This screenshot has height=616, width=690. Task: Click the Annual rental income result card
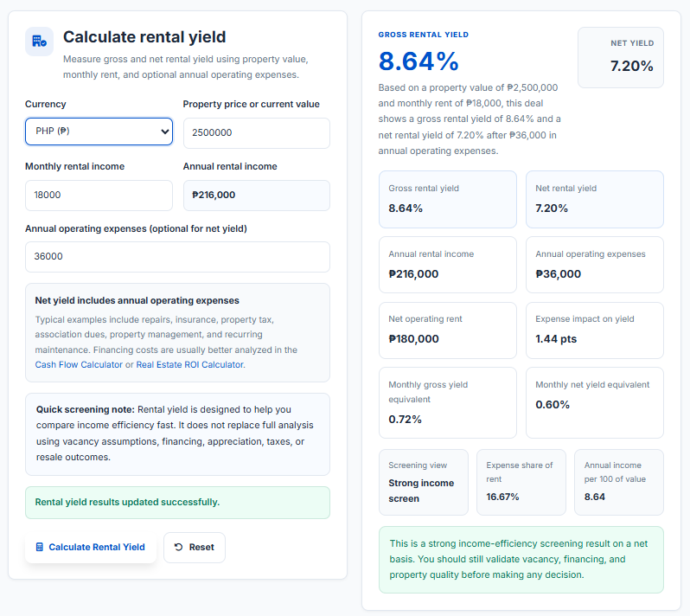[448, 265]
